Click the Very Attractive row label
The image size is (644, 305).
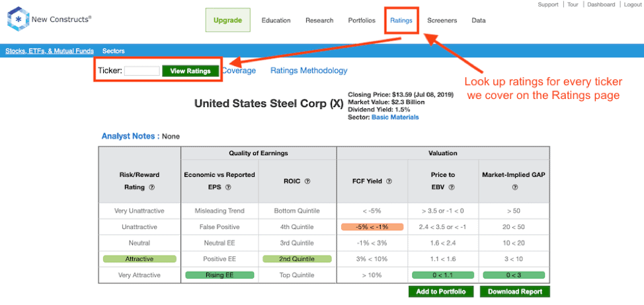click(140, 275)
